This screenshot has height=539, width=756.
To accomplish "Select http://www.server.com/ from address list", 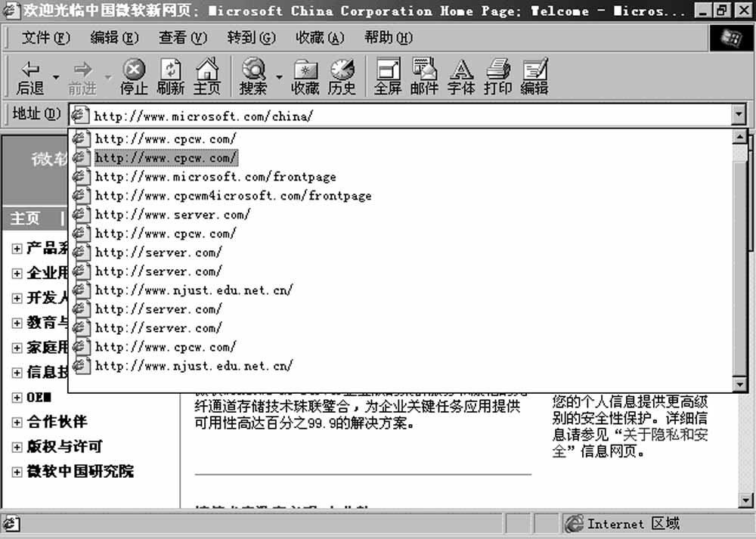I will 172,214.
